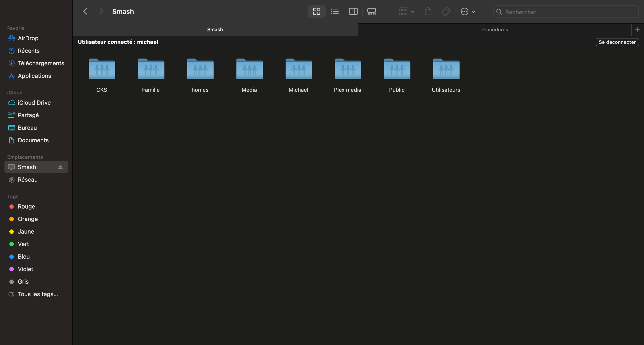
Task: Switch to the Procédures tab
Action: click(494, 30)
